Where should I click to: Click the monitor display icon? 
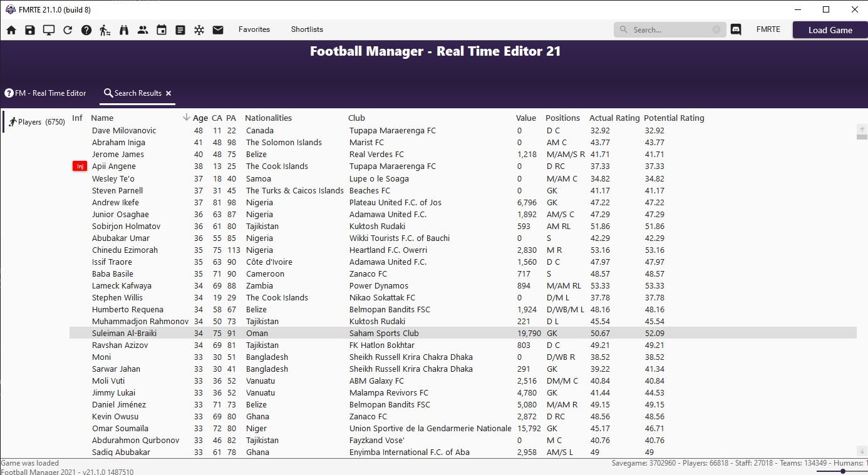[x=49, y=30]
